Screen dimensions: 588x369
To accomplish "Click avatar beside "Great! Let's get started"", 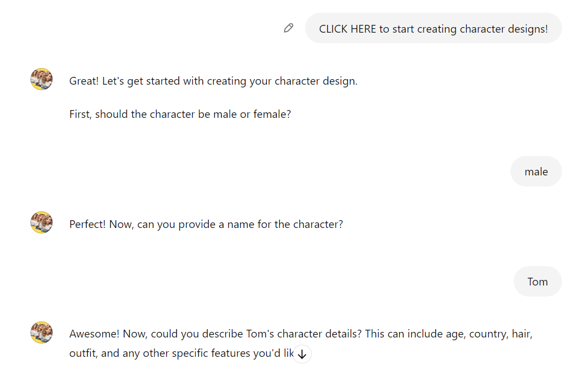I will coord(42,79).
